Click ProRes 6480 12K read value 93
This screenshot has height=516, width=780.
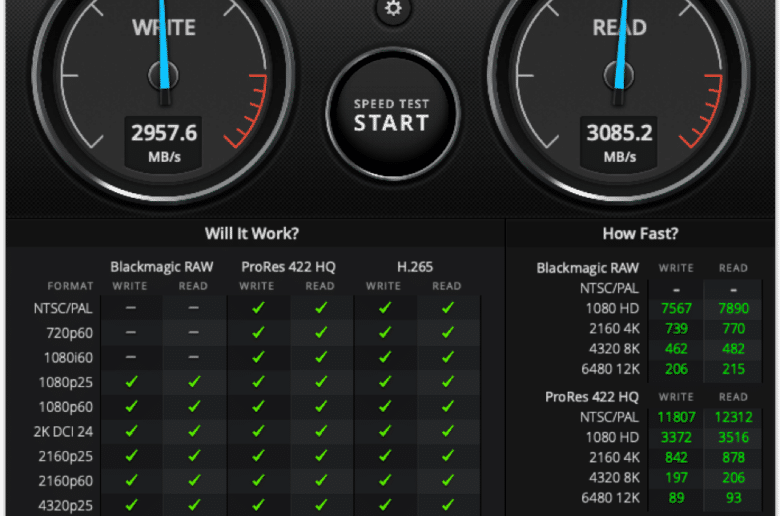tap(733, 498)
